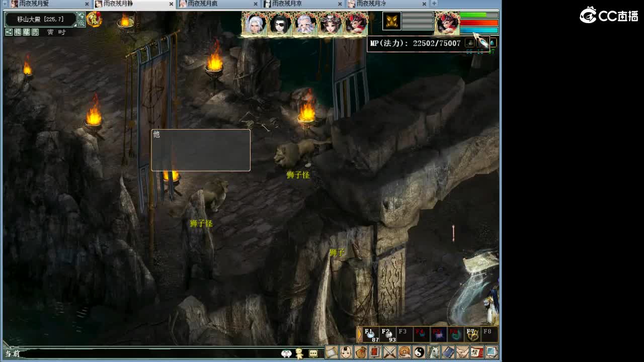
Task: Open the handshake friends icon
Action: point(463,352)
